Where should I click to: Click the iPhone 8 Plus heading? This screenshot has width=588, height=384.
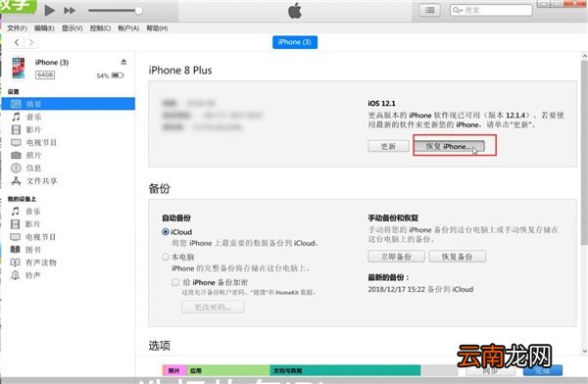pos(180,71)
